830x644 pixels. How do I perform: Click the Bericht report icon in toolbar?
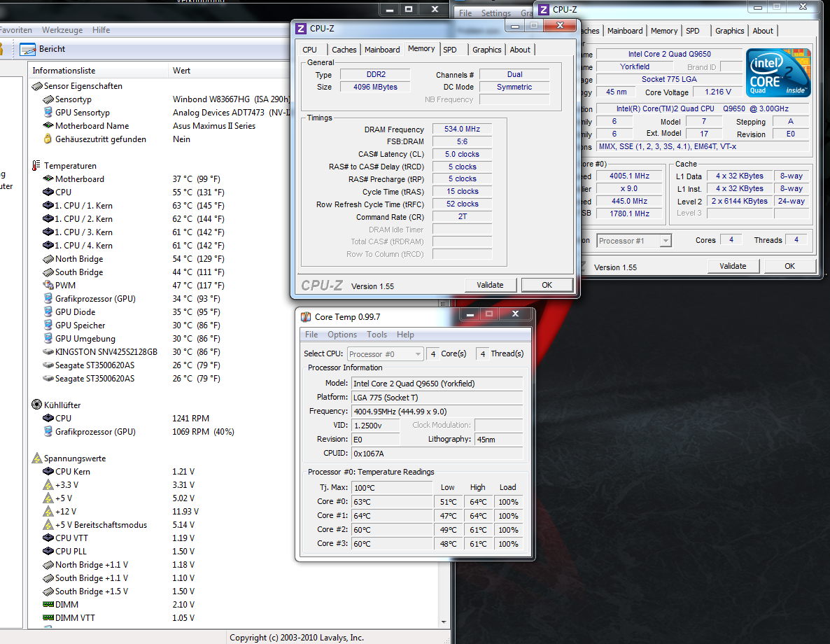tap(27, 49)
